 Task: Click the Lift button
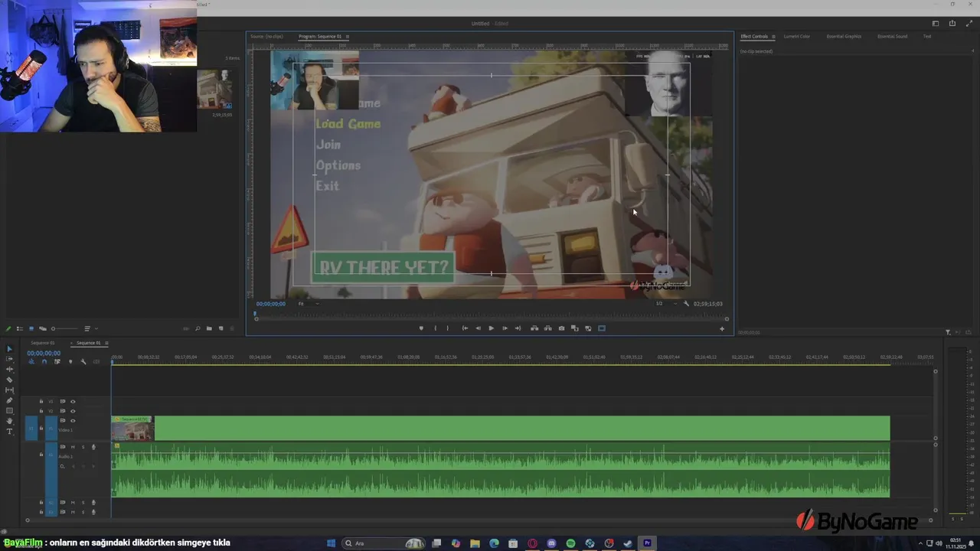click(x=534, y=328)
